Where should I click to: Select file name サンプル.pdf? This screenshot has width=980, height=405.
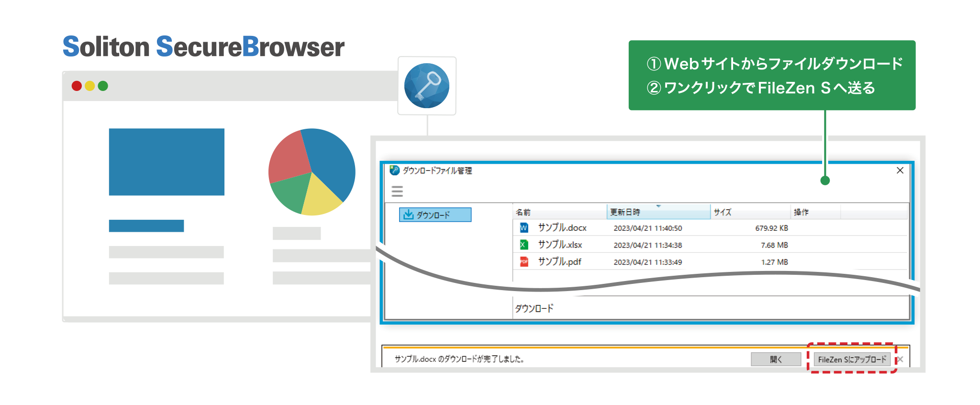559,262
